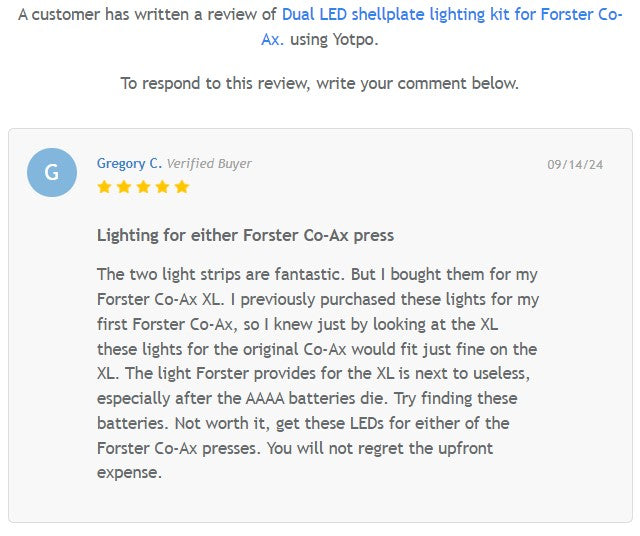Select the first yellow rating star
Screen dimensions: 640x536
tap(104, 187)
